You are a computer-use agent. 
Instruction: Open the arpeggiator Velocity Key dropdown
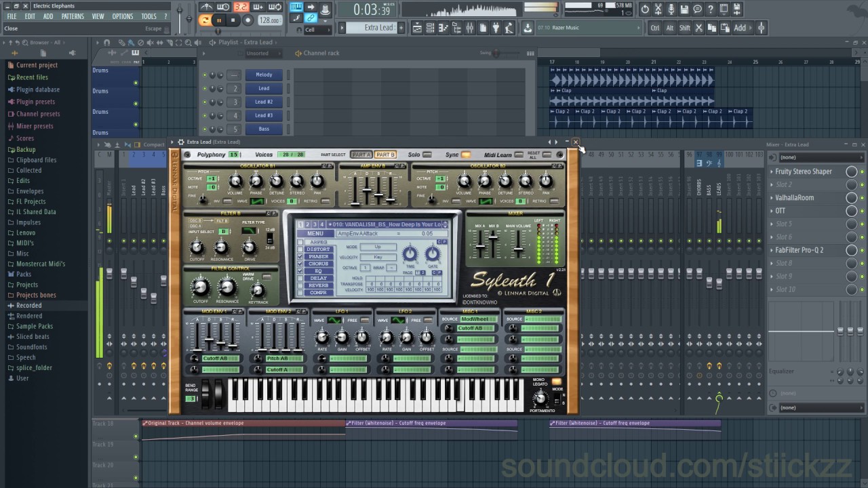tap(378, 258)
